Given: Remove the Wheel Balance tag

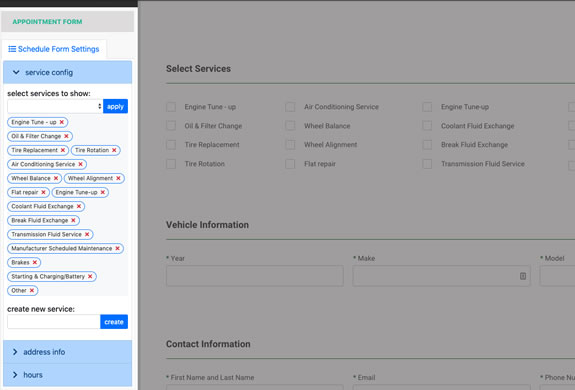Looking at the screenshot, I should (56, 178).
